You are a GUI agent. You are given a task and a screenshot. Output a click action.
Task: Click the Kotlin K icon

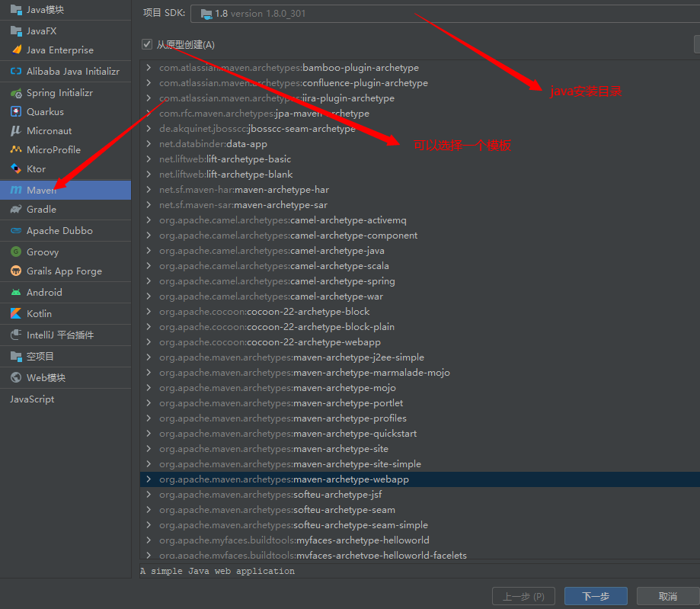click(x=16, y=314)
